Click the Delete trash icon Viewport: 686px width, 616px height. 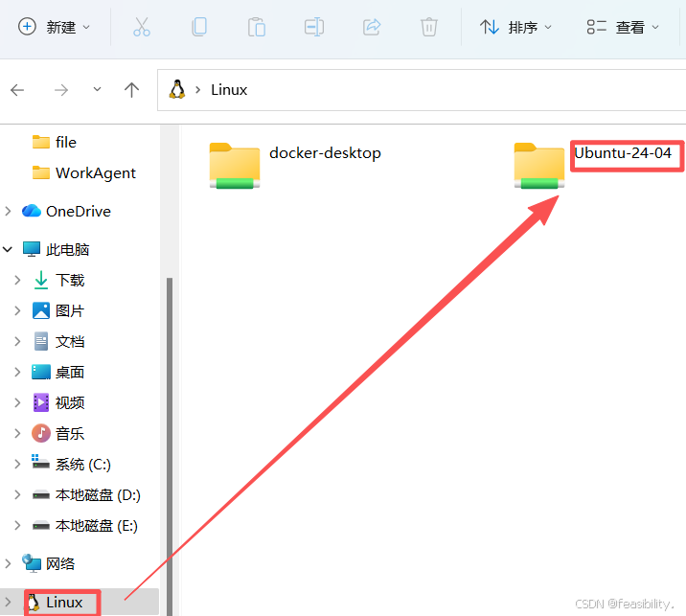(429, 27)
